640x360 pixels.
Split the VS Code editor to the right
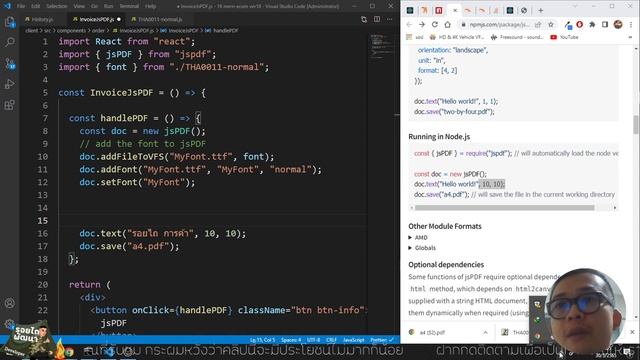[x=377, y=19]
